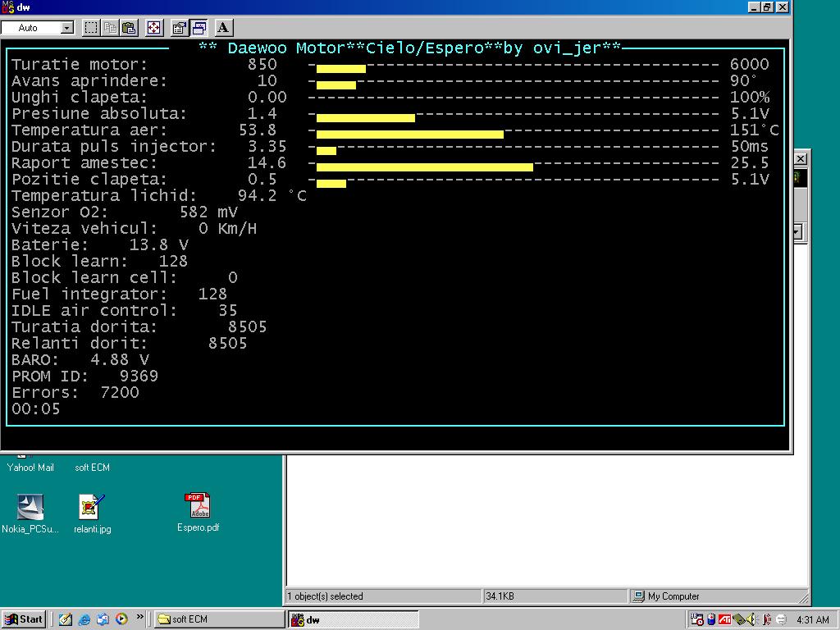Select the Nokia_PCSu... desktop icon
The width and height of the screenshot is (840, 630).
coord(30,514)
